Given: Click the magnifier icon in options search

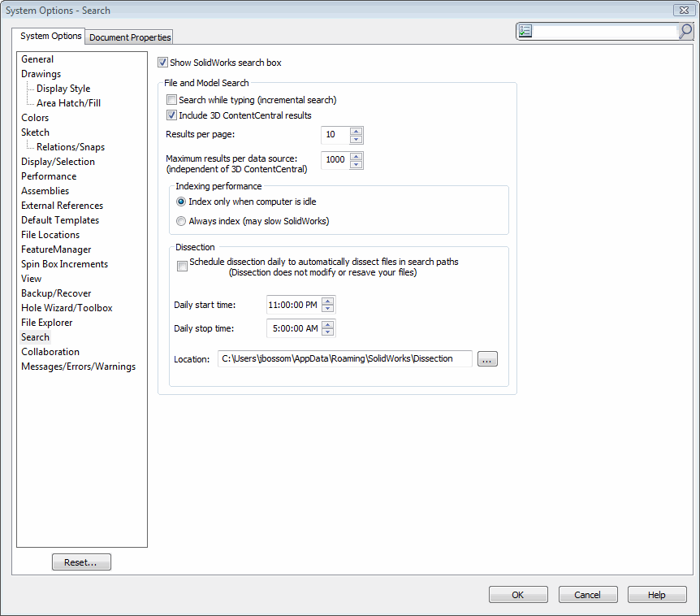Looking at the screenshot, I should tap(685, 31).
